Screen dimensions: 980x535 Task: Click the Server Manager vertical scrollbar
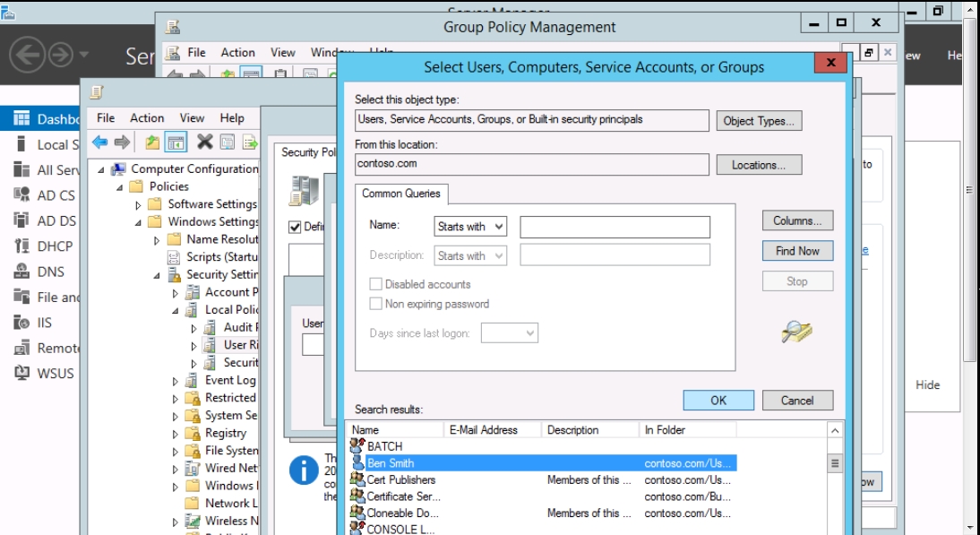click(x=969, y=190)
